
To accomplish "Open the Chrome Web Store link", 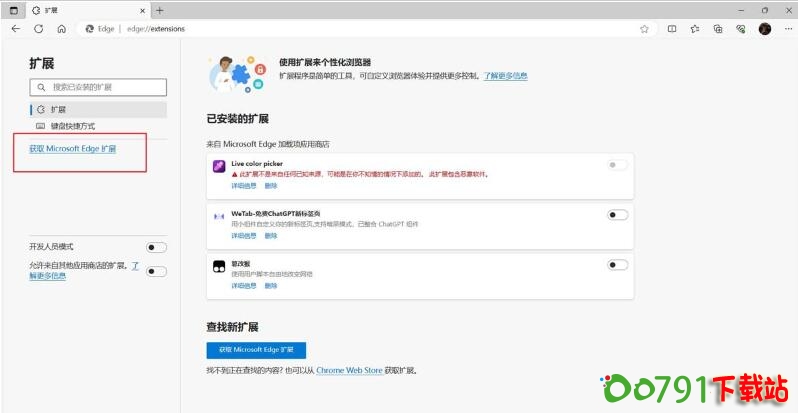I will pos(349,370).
